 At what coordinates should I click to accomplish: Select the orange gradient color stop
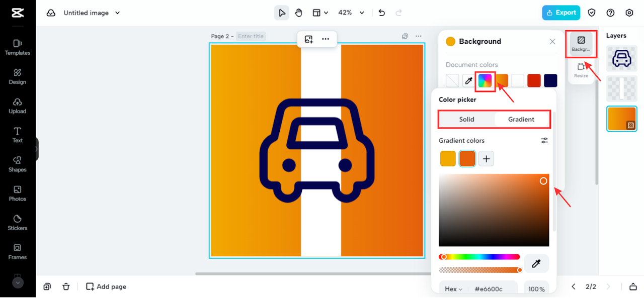[x=467, y=159]
